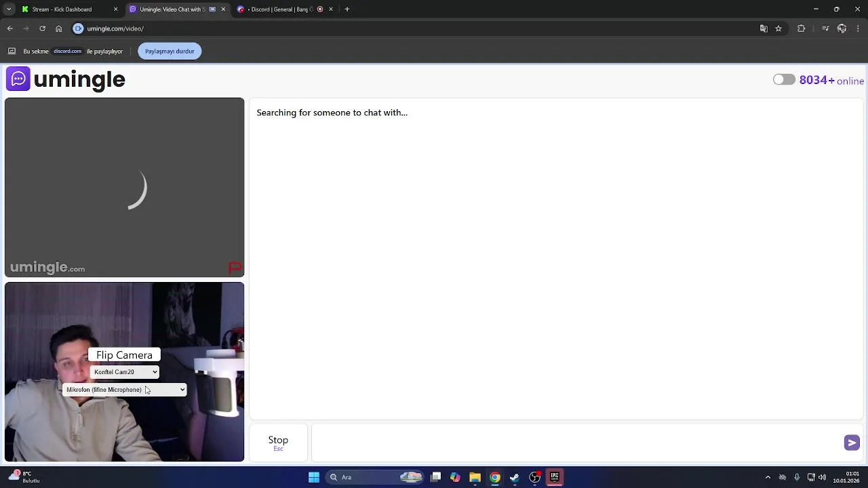
Task: Click the red flag report icon
Action: click(235, 268)
